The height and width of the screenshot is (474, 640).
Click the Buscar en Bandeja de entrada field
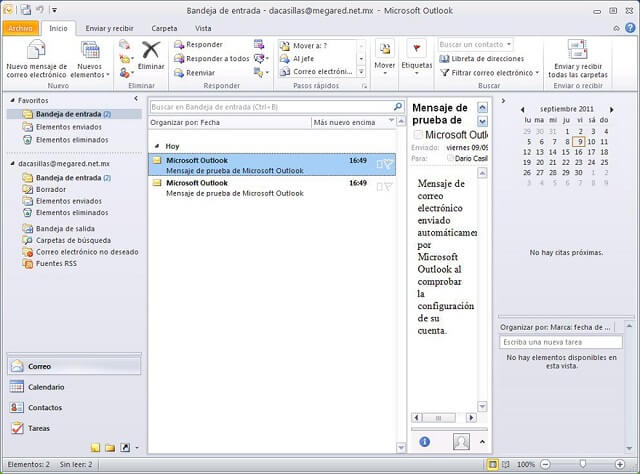[271, 107]
